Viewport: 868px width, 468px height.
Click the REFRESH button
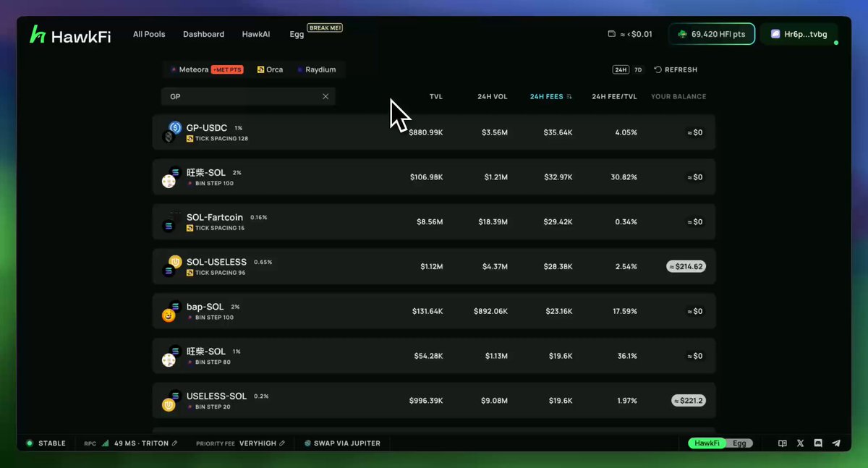[x=676, y=69]
